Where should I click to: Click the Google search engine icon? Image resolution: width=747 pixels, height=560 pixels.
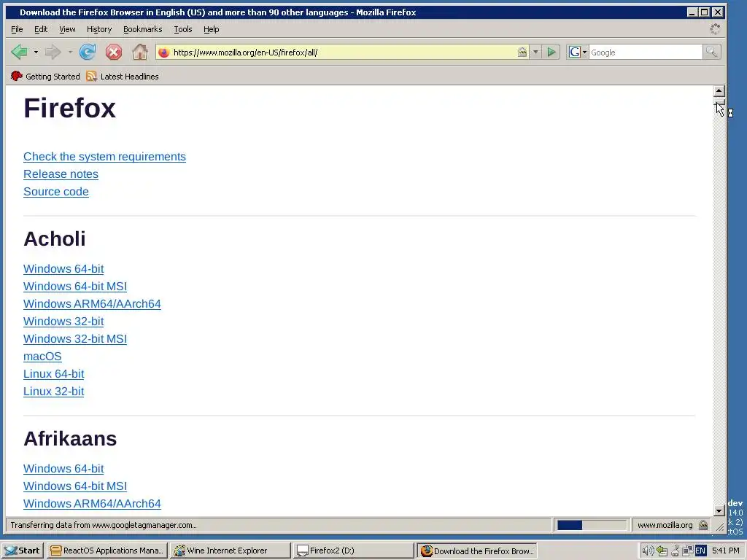575,52
